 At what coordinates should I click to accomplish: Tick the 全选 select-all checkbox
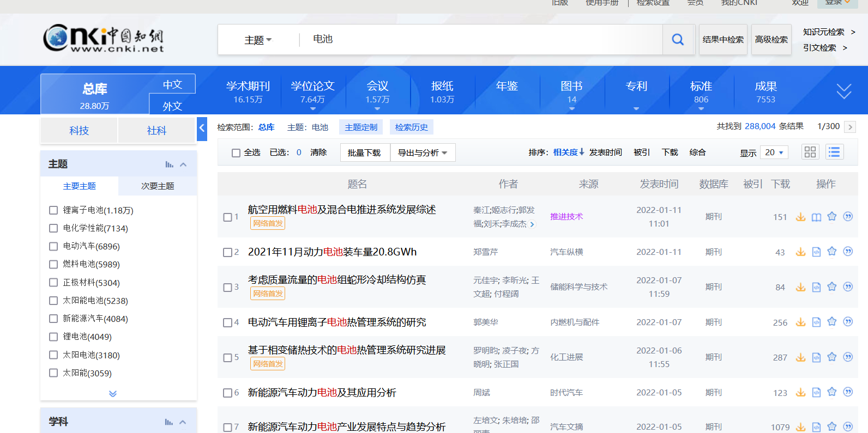[236, 153]
